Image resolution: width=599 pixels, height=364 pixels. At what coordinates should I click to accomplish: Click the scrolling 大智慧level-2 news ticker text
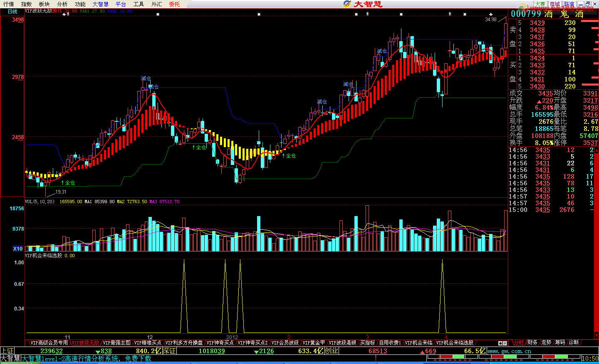point(86,359)
